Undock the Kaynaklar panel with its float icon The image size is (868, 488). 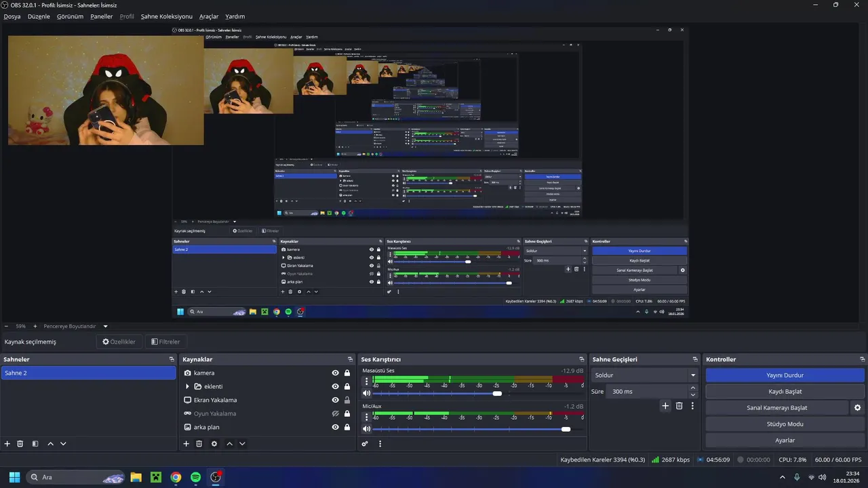(x=350, y=359)
